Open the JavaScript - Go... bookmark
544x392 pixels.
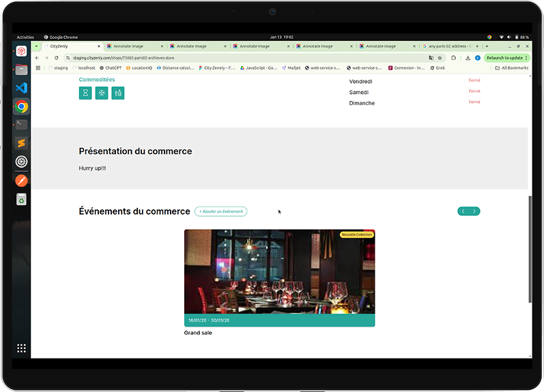coord(259,68)
